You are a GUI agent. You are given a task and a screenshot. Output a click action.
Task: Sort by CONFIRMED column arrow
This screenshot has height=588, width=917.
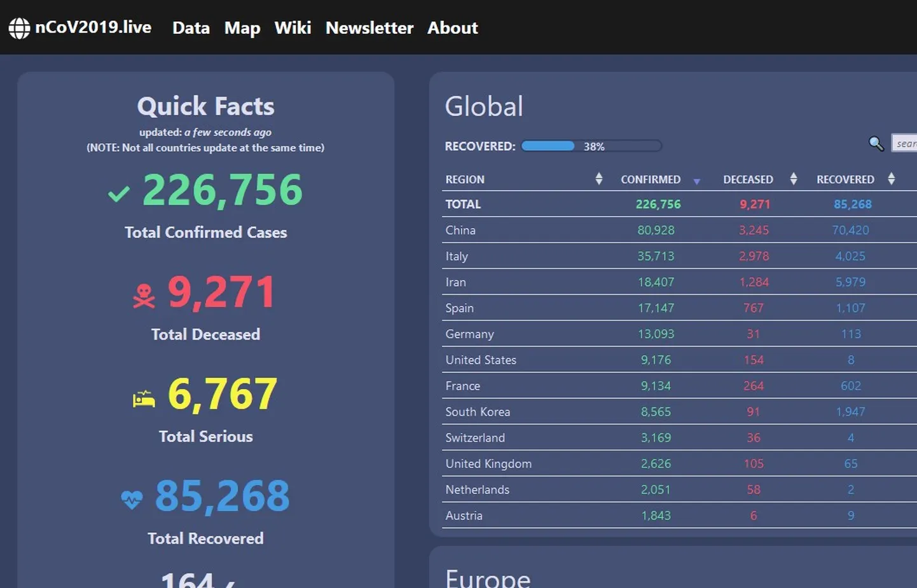(x=696, y=181)
